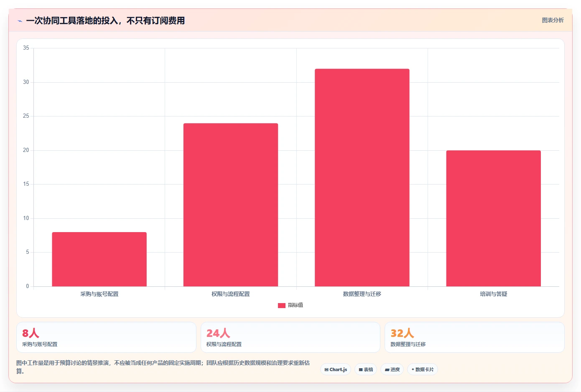
Task: Select the 表格 tag pill
Action: click(366, 369)
